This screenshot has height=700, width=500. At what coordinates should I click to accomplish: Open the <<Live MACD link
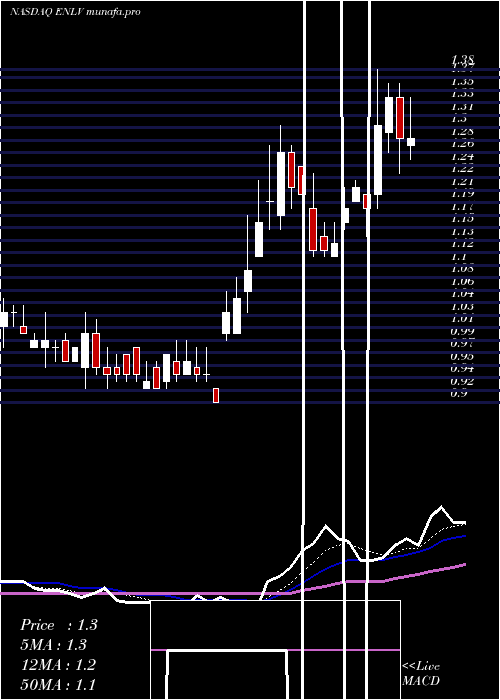(x=421, y=673)
